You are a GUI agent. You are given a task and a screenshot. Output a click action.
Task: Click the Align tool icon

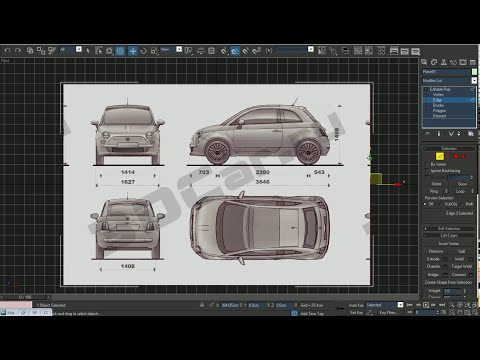[333, 51]
